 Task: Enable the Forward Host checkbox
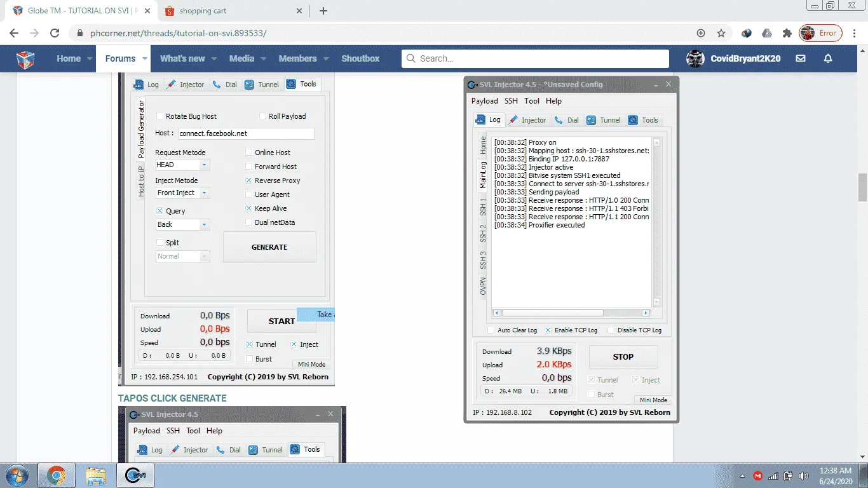(249, 166)
